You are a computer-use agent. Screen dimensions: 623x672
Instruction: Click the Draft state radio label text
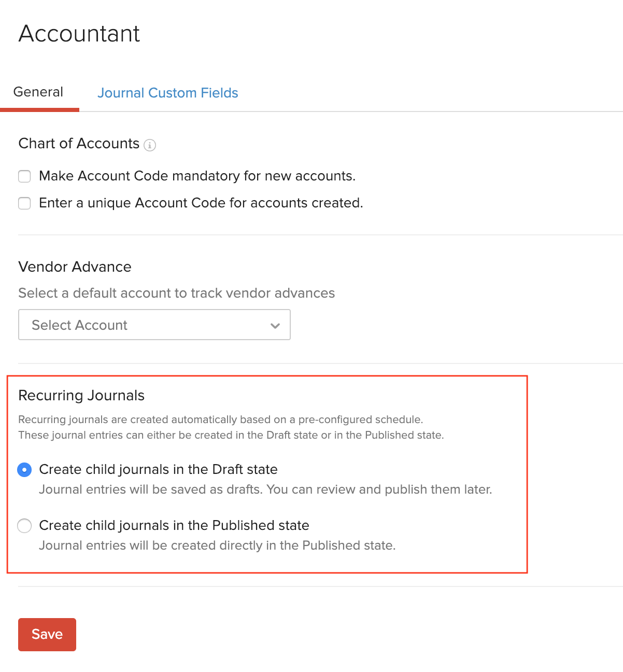(158, 469)
